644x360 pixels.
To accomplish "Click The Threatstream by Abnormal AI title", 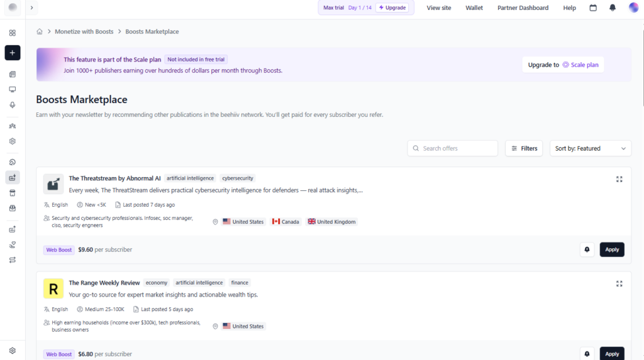I will click(114, 178).
